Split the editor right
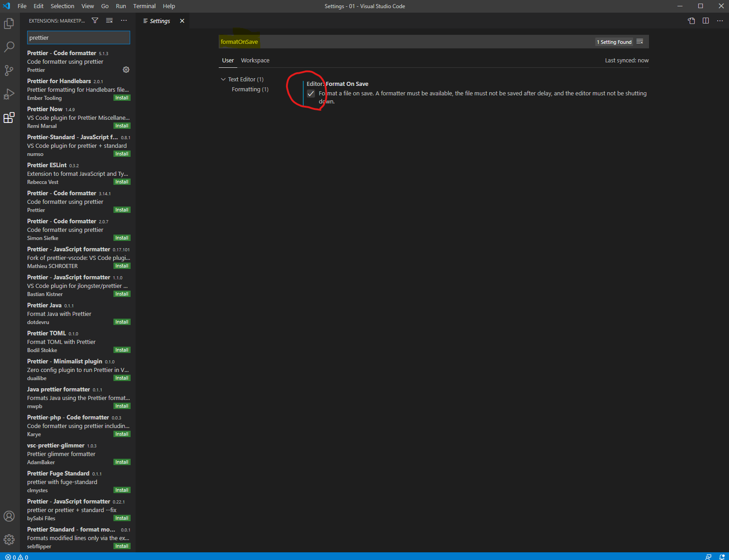The width and height of the screenshot is (729, 560). click(705, 21)
